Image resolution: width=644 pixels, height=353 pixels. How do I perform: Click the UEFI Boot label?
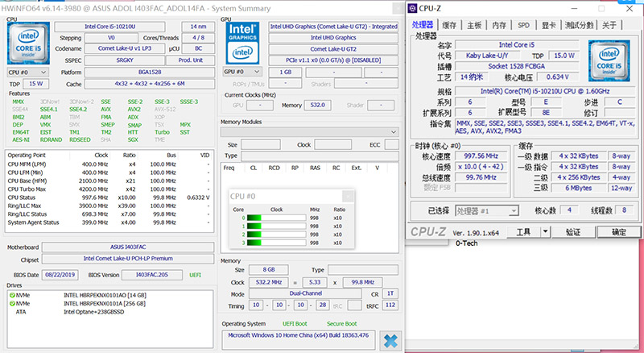(x=295, y=324)
